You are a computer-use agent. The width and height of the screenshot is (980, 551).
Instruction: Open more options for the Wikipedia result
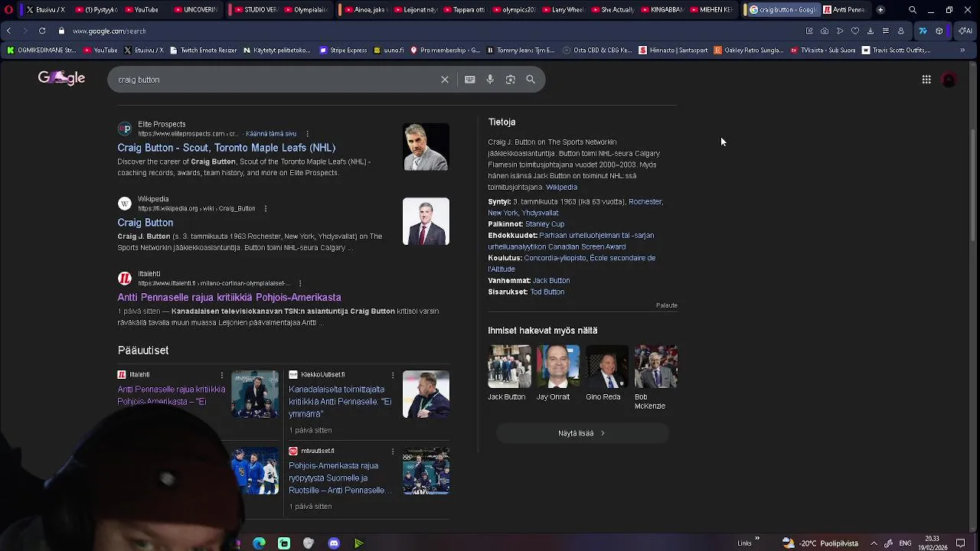[x=266, y=209]
